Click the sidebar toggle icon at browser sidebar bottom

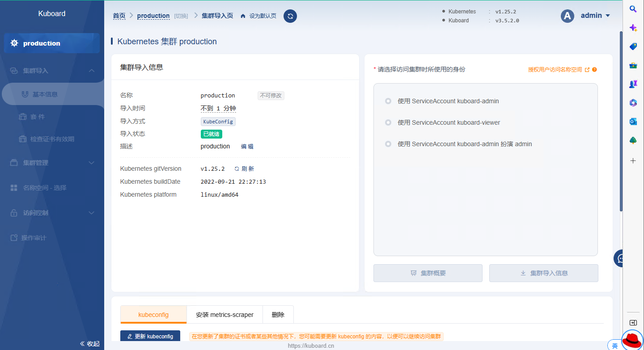click(x=633, y=323)
